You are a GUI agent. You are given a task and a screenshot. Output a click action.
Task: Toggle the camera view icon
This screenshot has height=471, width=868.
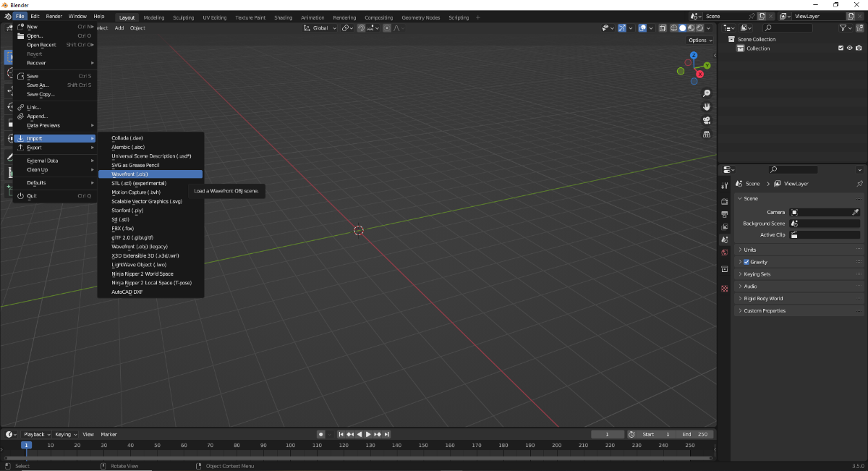[x=707, y=120]
